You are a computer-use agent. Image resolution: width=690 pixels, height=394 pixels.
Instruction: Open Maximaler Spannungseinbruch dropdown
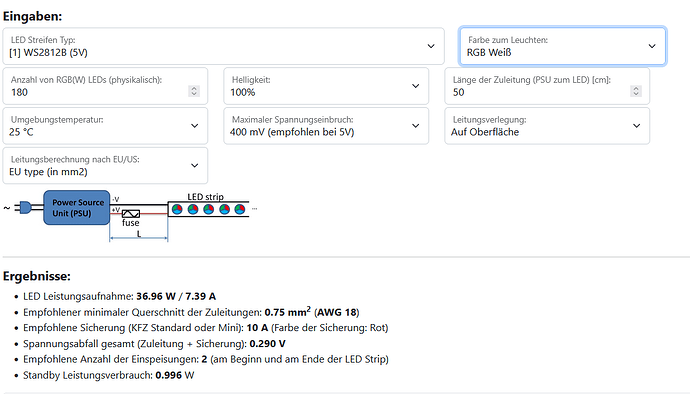[x=326, y=125]
